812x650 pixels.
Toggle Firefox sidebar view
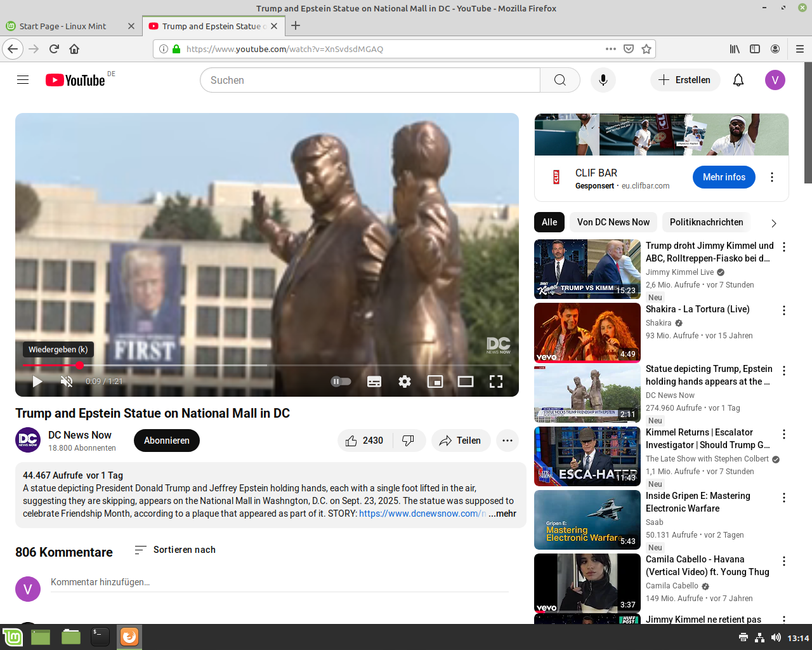coord(755,49)
